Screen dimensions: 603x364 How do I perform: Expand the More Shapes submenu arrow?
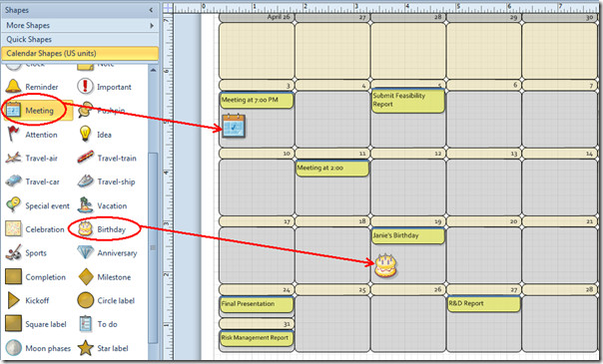tap(152, 25)
